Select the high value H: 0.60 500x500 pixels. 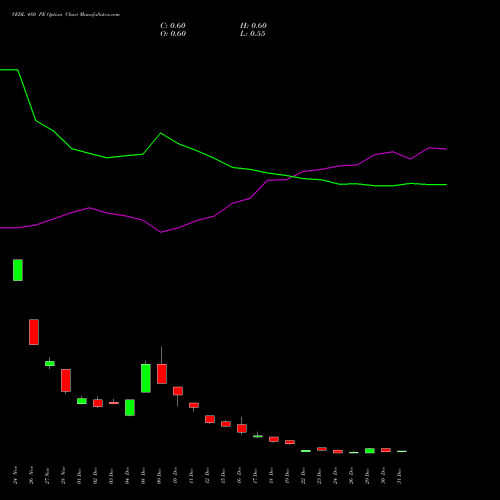253,26
